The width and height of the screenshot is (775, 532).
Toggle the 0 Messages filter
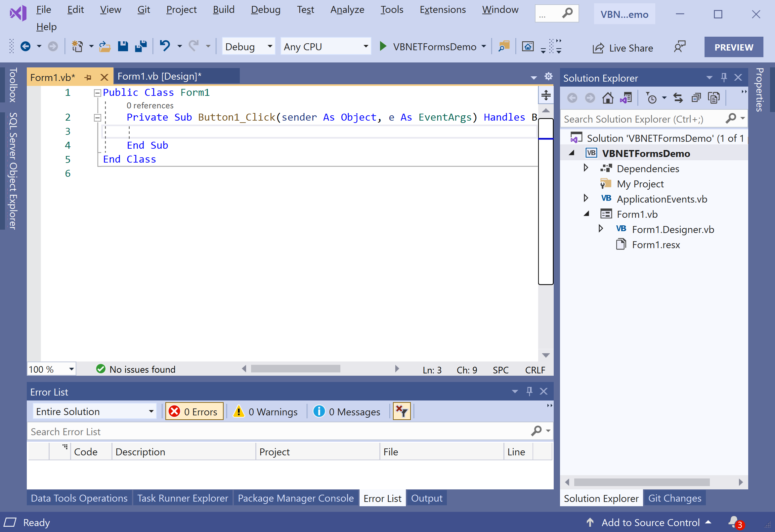(x=347, y=412)
